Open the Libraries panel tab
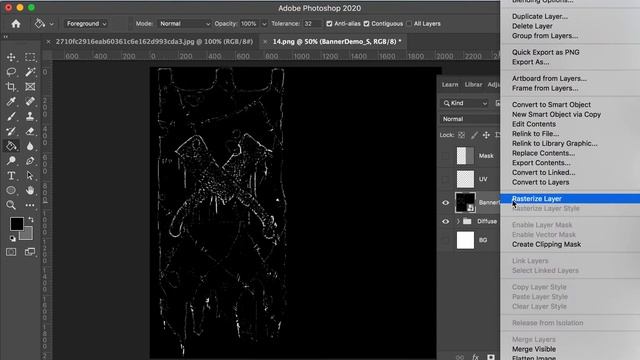The width and height of the screenshot is (640, 360). (x=473, y=84)
